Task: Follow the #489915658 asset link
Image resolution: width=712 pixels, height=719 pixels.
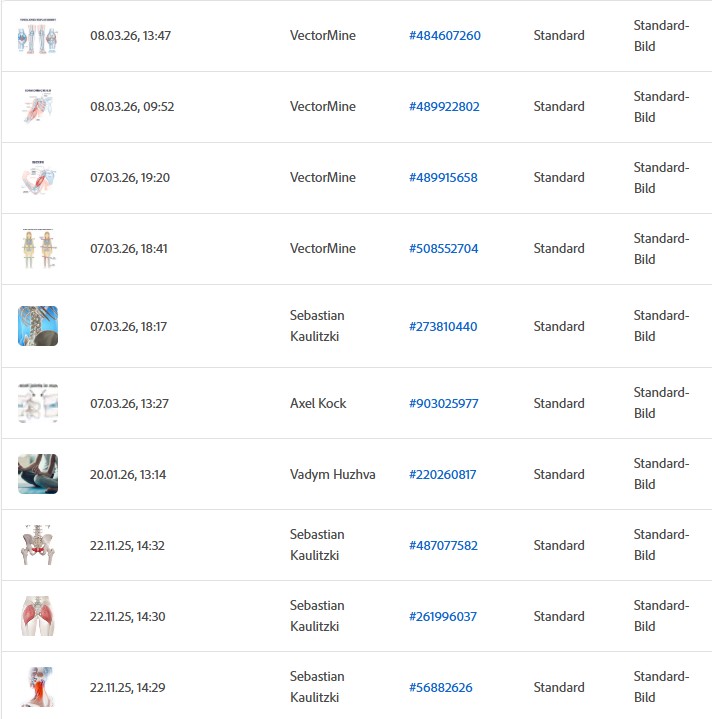Action: pyautogui.click(x=443, y=178)
